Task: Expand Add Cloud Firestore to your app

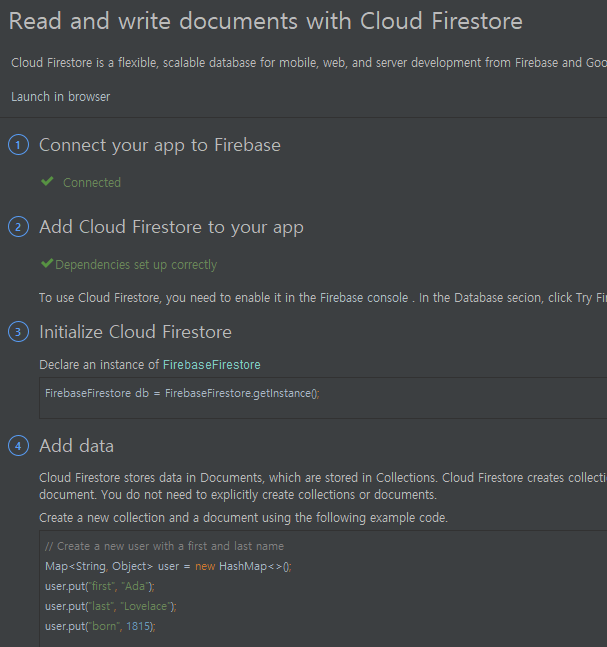Action: point(171,227)
